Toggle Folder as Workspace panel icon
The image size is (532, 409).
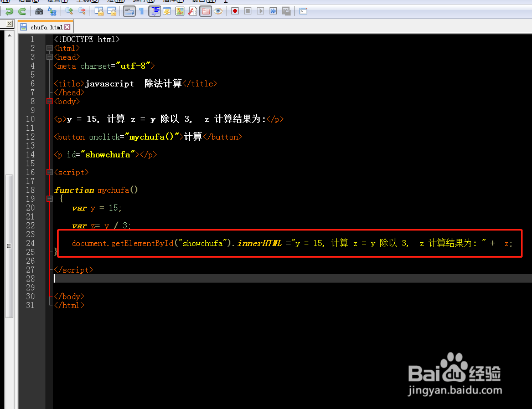[205, 11]
